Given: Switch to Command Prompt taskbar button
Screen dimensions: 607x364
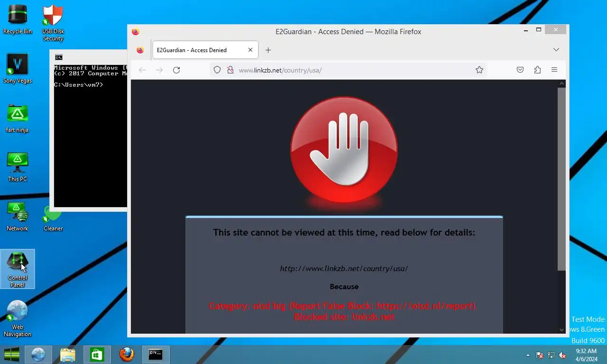Looking at the screenshot, I should point(156,355).
